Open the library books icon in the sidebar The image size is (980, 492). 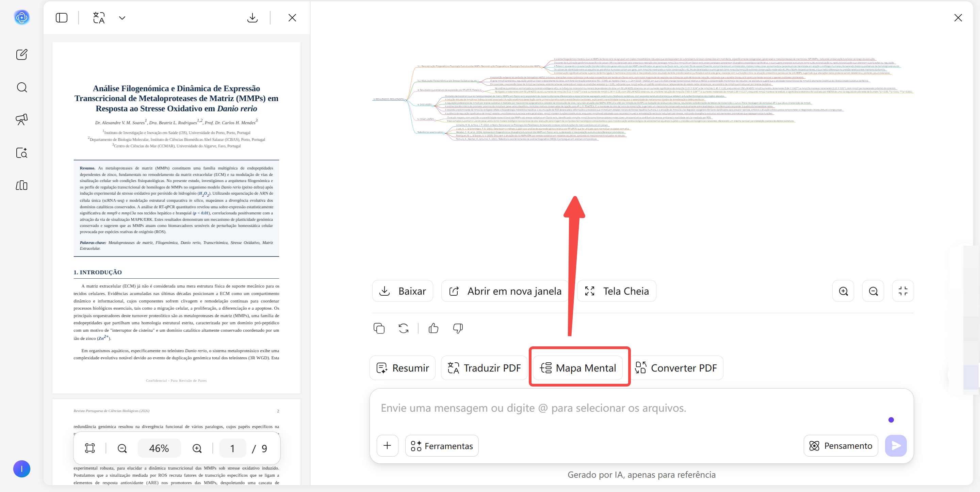pos(22,185)
